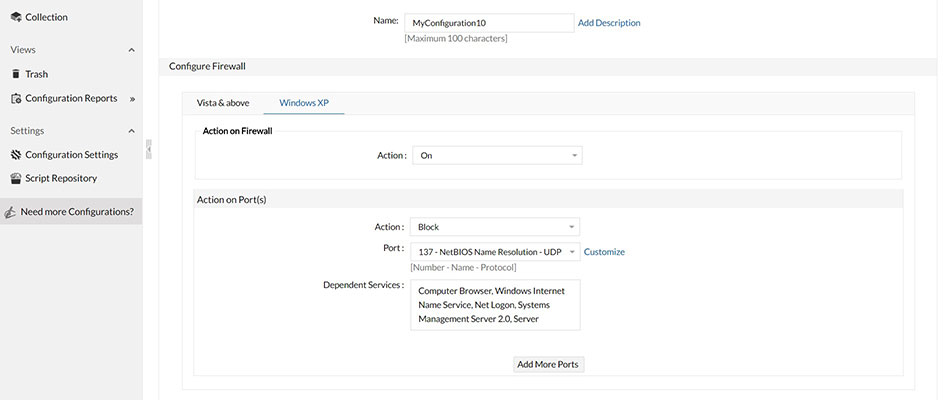The image size is (943, 400).
Task: Click the Configuration Reports icon
Action: (15, 98)
